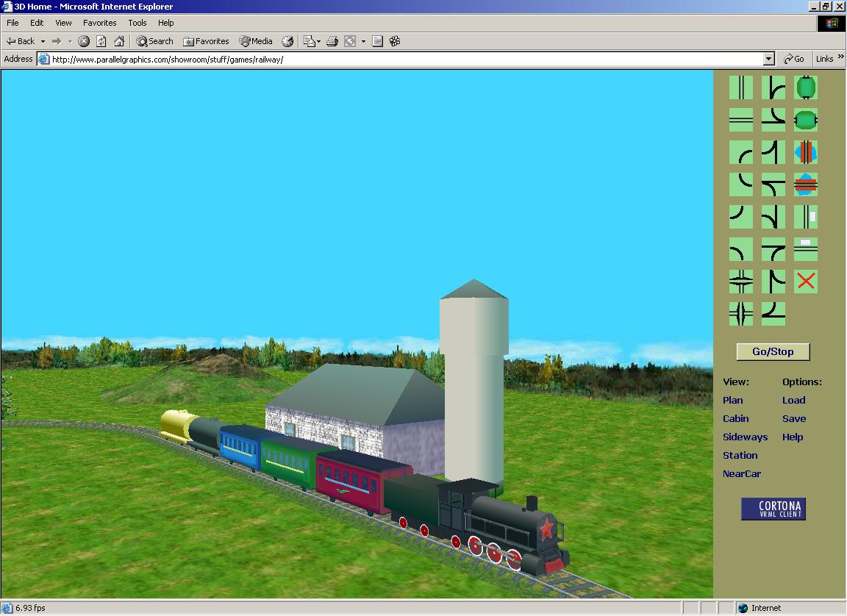This screenshot has height=616, width=847.
Task: Open the Tools menu
Action: click(x=137, y=23)
